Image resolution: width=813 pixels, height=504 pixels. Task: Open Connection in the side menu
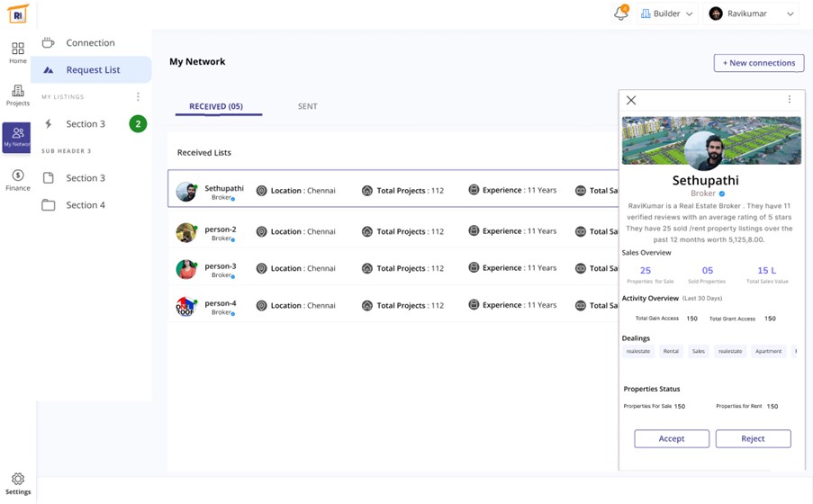click(x=90, y=42)
